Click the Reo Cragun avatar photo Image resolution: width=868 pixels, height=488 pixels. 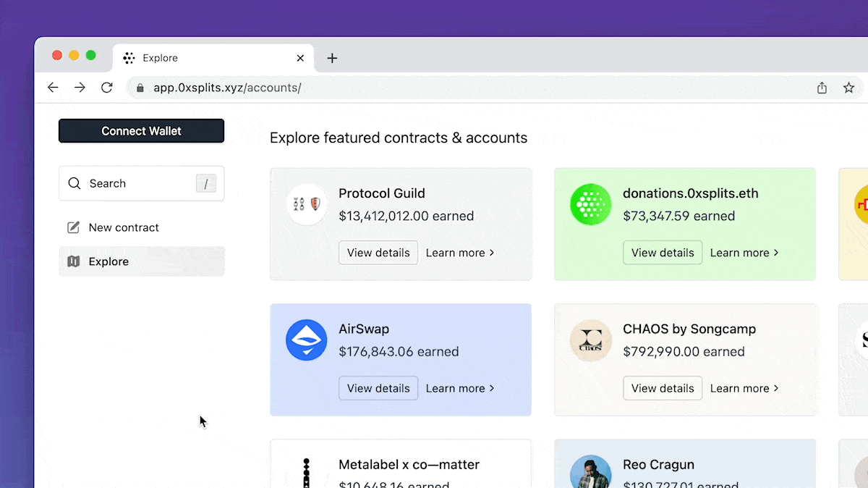tap(591, 472)
